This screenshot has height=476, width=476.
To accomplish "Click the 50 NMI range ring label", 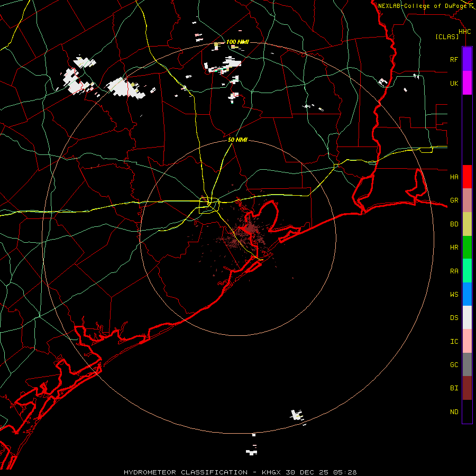I will coord(237,140).
